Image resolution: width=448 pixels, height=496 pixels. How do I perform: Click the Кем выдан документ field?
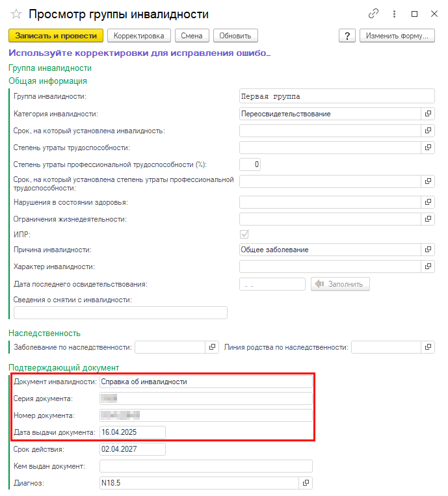click(205, 466)
